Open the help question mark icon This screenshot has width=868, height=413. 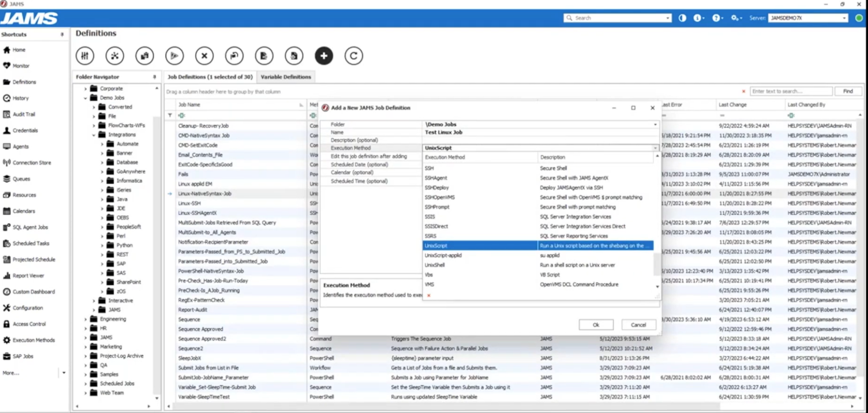click(717, 18)
